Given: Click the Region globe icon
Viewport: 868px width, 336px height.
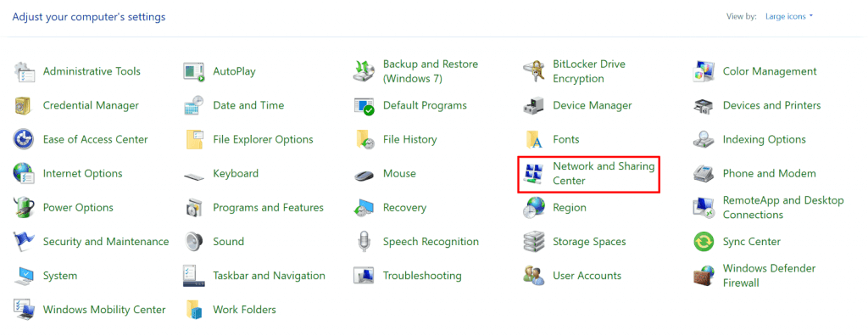Looking at the screenshot, I should (x=534, y=207).
